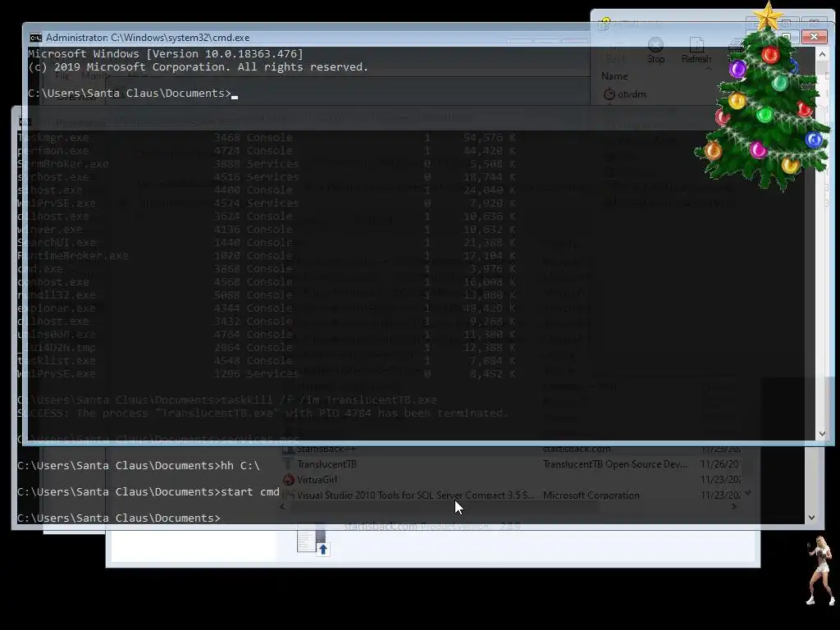Click the 'start cmd' command line
Image resolution: width=840 pixels, height=630 pixels.
click(148, 492)
